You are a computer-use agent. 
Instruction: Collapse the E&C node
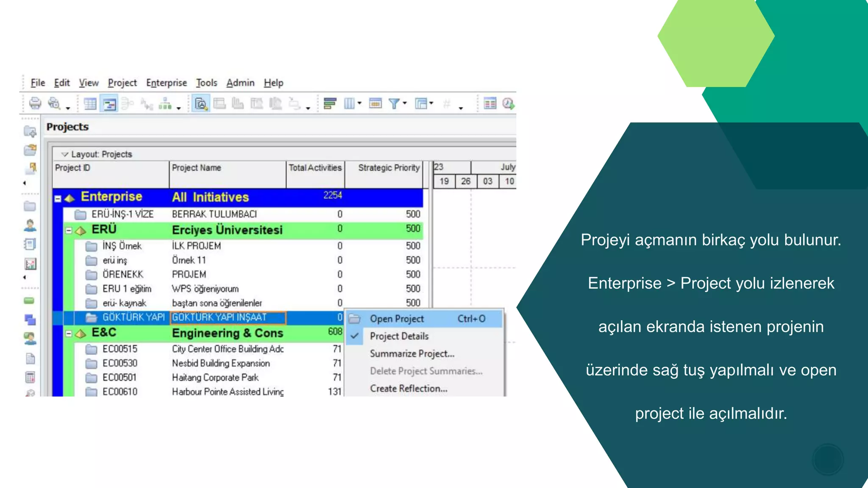69,334
